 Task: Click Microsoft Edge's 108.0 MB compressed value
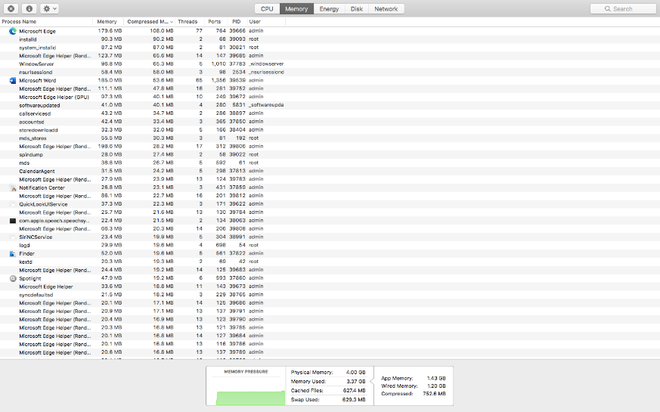pos(161,31)
